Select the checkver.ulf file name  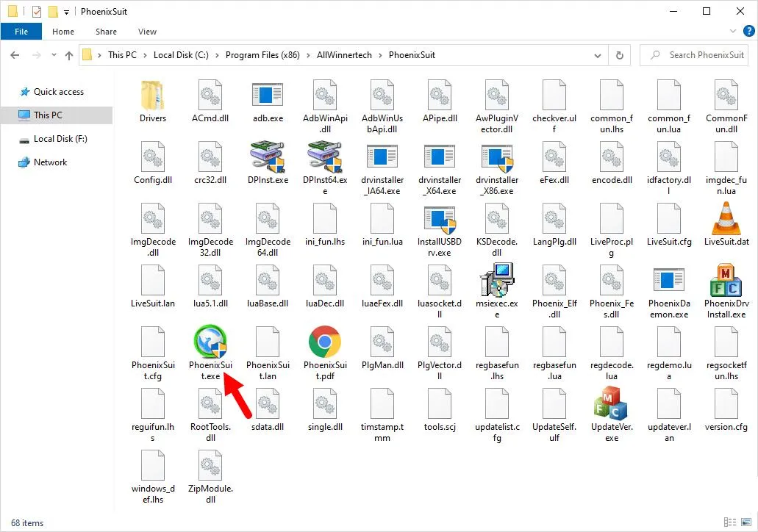[554, 123]
